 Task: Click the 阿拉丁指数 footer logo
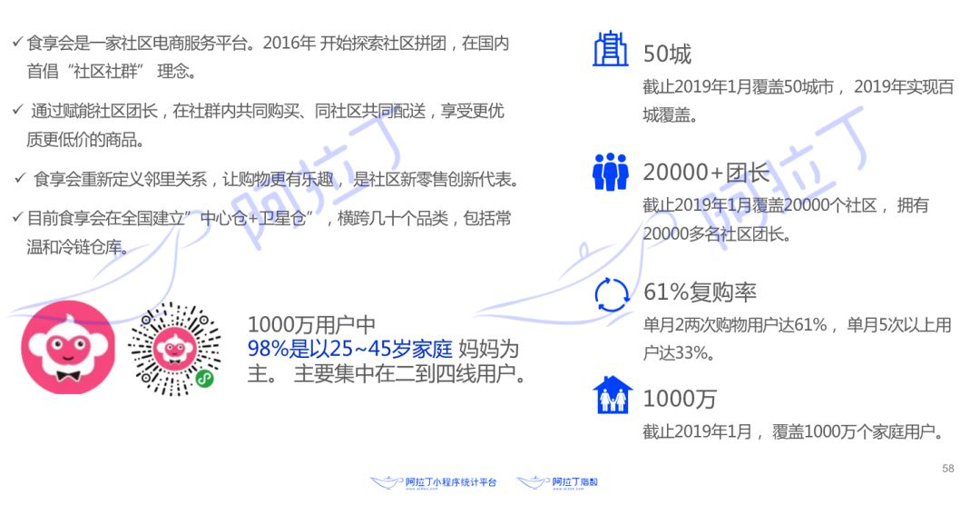click(557, 482)
